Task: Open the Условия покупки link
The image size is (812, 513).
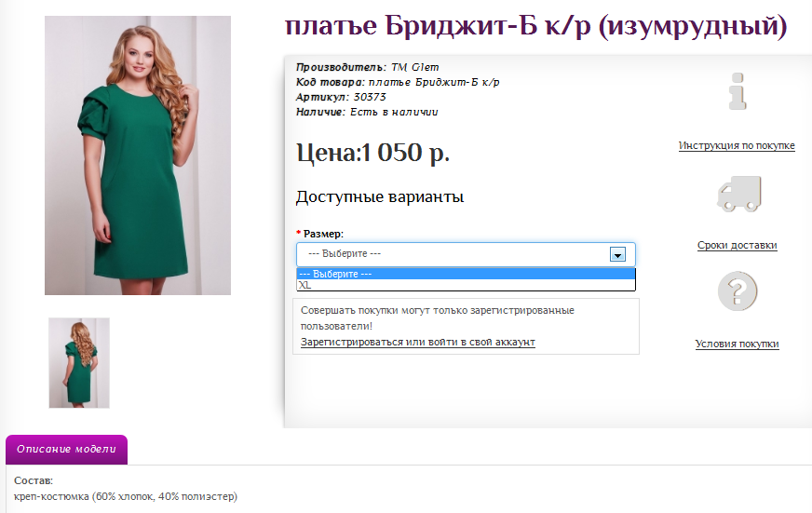Action: point(737,344)
